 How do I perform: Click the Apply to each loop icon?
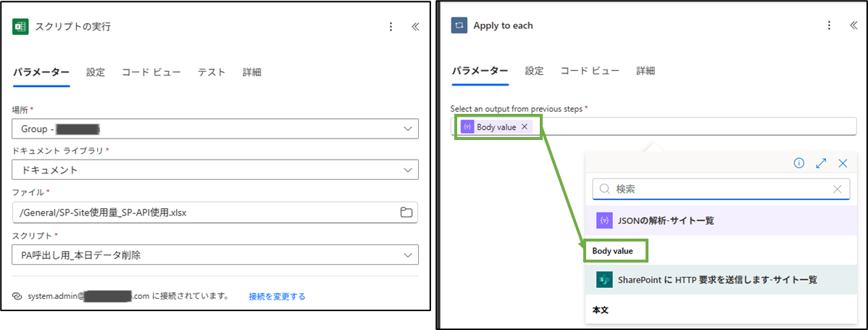tap(459, 25)
